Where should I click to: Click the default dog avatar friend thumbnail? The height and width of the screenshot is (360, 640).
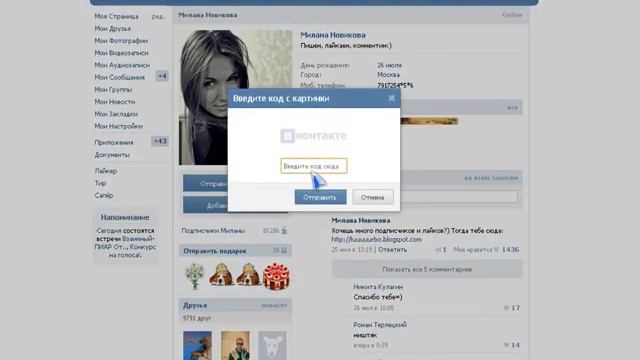tap(272, 345)
